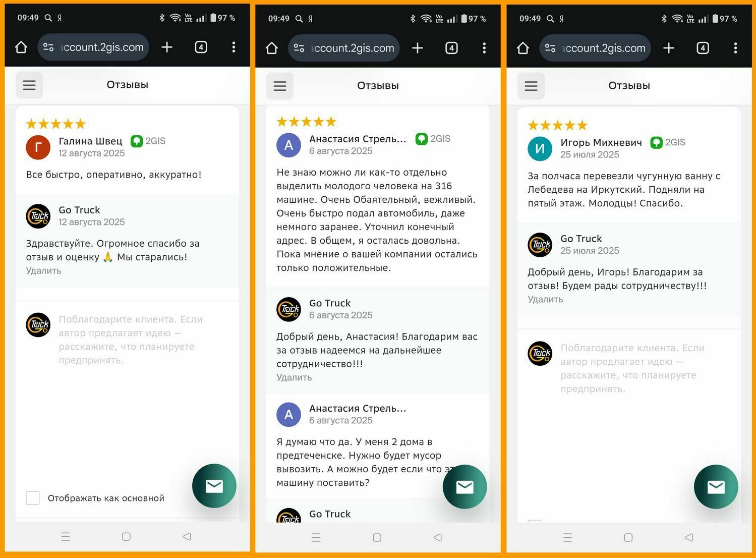
Task: Tap mail floating button in right screen
Action: [716, 487]
